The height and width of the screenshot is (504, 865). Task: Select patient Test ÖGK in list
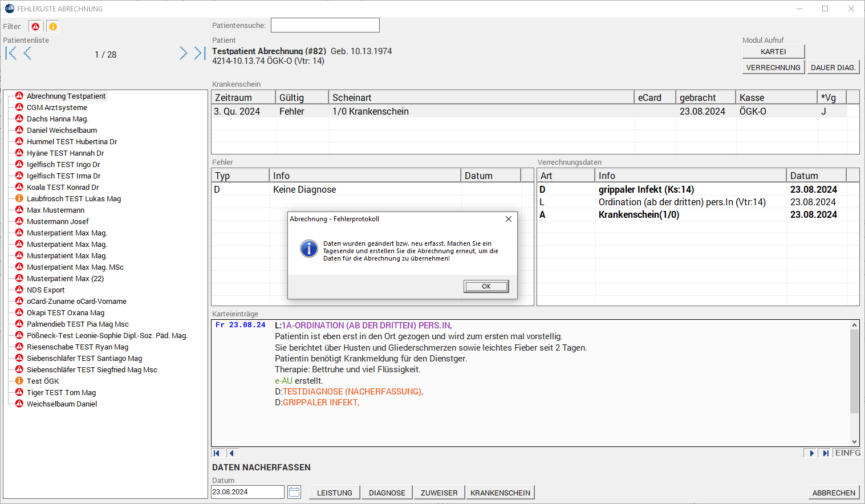pyautogui.click(x=43, y=381)
